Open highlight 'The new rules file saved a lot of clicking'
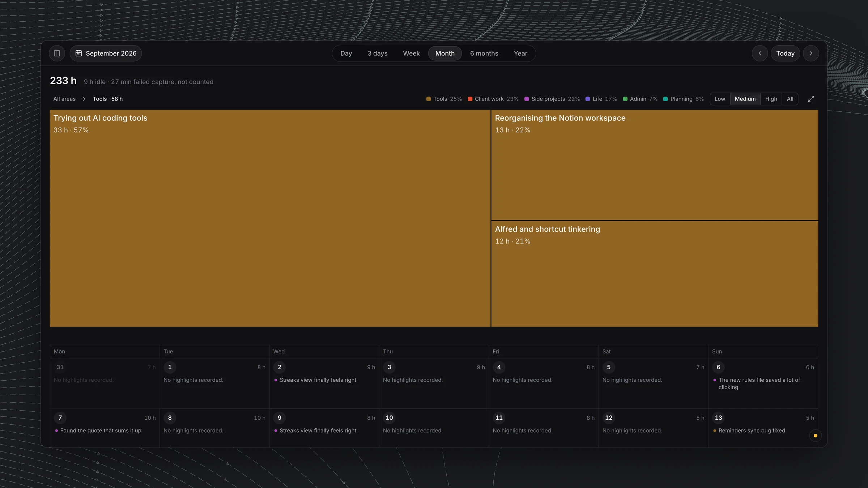The height and width of the screenshot is (488, 868). (x=759, y=384)
